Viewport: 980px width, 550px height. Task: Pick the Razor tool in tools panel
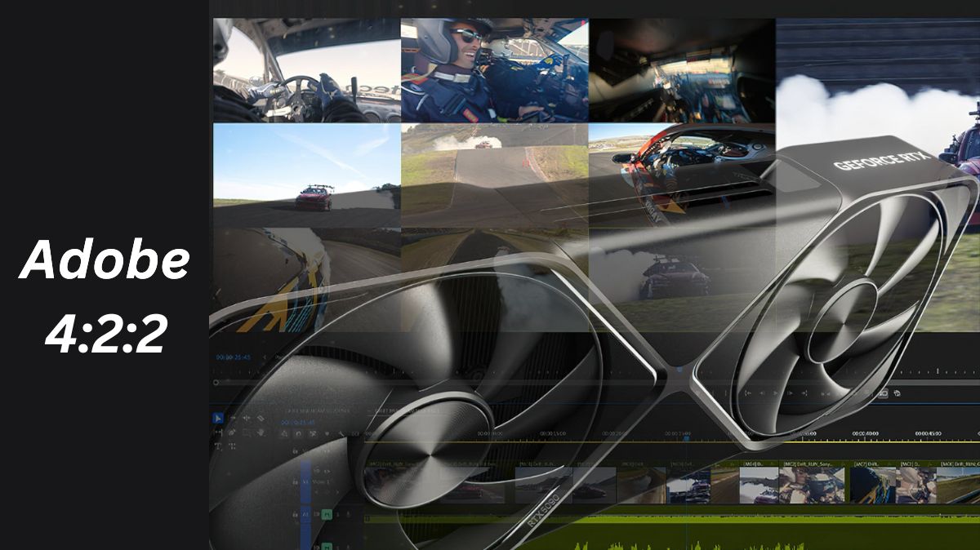pyautogui.click(x=261, y=418)
